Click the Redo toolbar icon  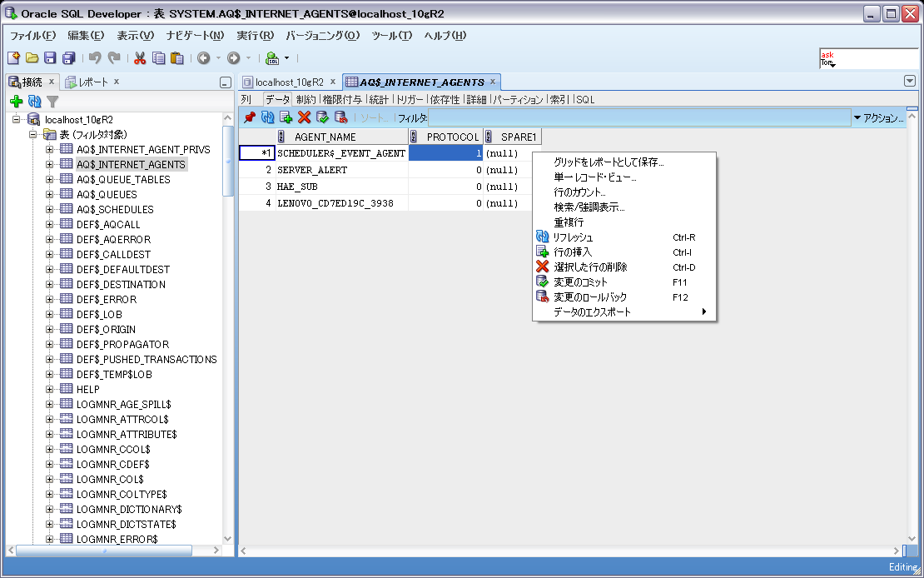pos(114,57)
